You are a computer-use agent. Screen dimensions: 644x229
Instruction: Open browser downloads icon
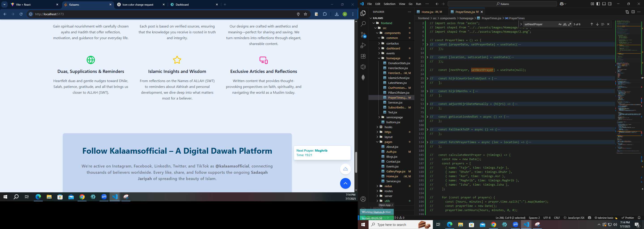tap(337, 14)
